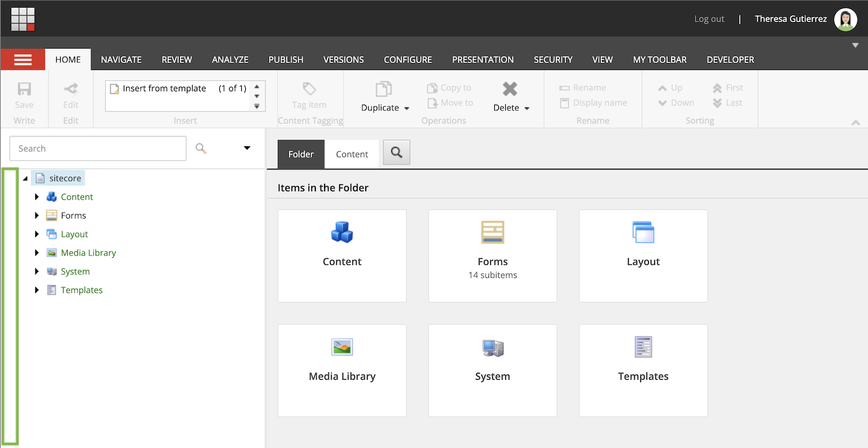This screenshot has height=448, width=868.
Task: Open the Forms tile with 14 subitems
Action: (492, 256)
